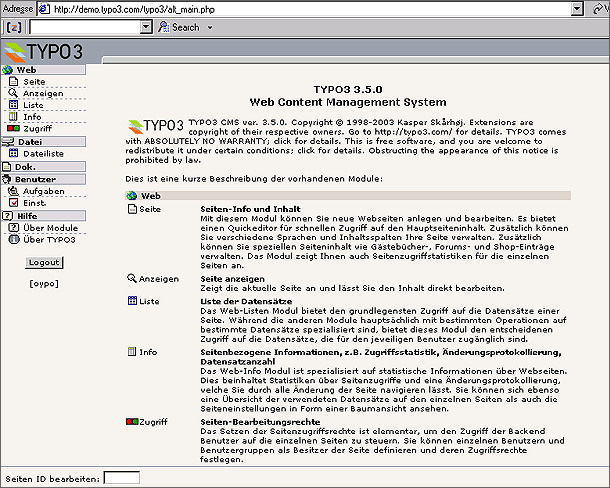Open the Datei module section
This screenshot has height=488, width=610.
(44, 142)
